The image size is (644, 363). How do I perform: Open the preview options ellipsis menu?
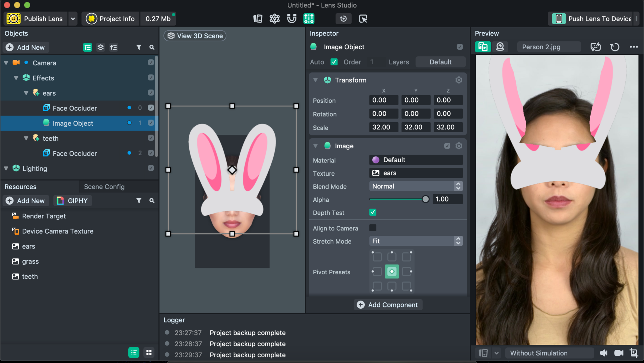click(633, 47)
